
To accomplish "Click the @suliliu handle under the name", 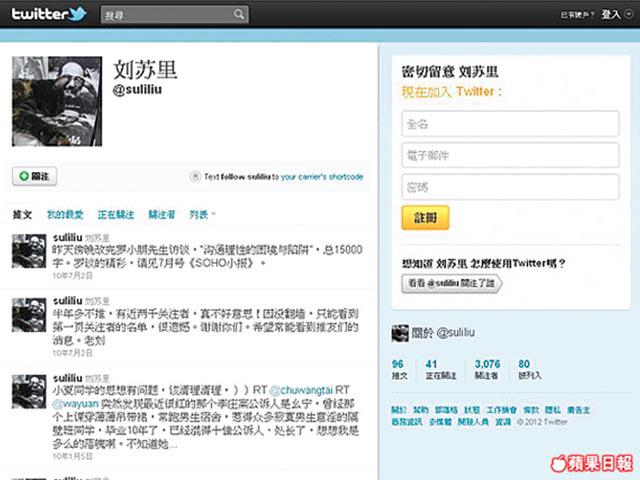I will click(x=137, y=89).
